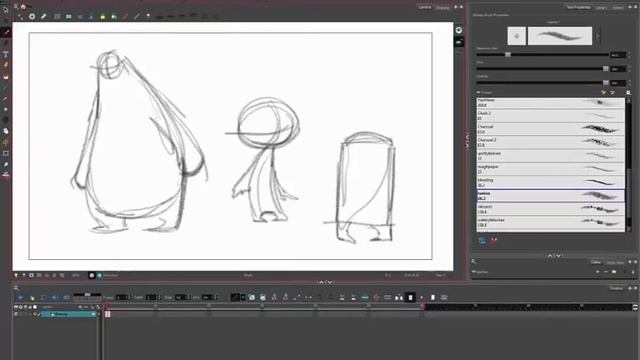Toggle the Drawing layer enable checkbox in timeline
Viewport: 640px width, 360px height.
(x=16, y=314)
